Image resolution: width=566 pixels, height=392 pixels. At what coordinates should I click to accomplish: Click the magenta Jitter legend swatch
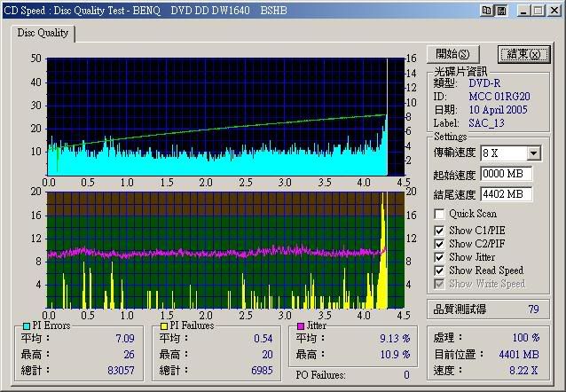(301, 326)
